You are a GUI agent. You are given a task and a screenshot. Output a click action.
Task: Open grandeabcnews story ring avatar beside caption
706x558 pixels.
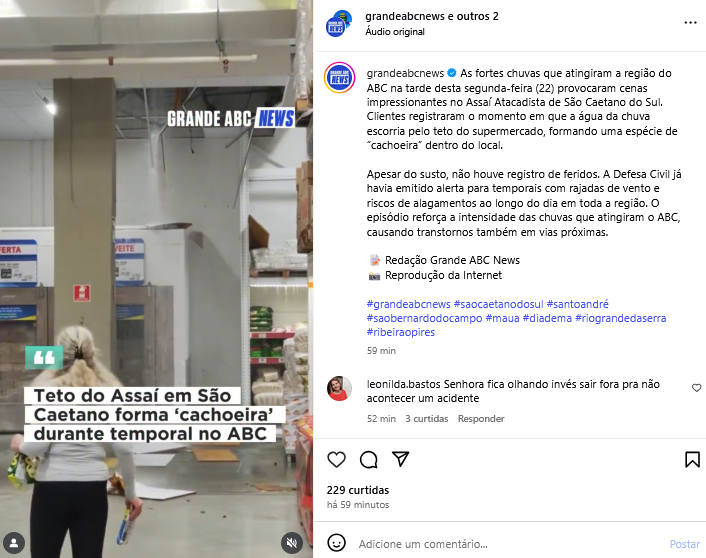click(339, 77)
